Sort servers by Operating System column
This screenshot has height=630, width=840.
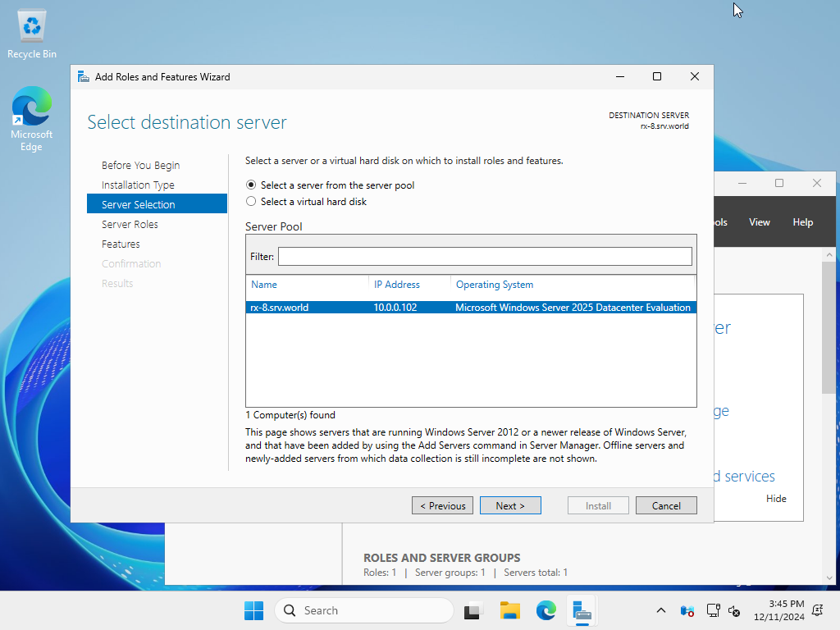click(x=495, y=285)
